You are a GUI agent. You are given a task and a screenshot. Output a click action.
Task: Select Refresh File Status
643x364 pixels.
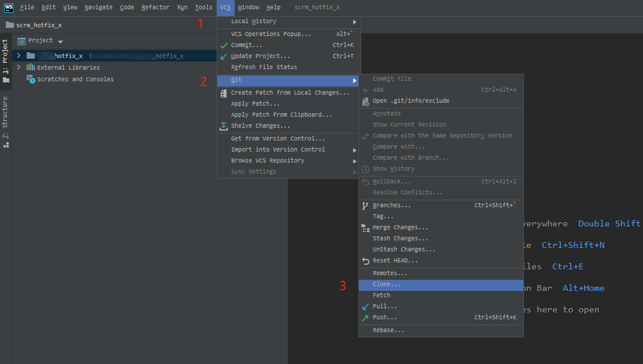pos(289,67)
